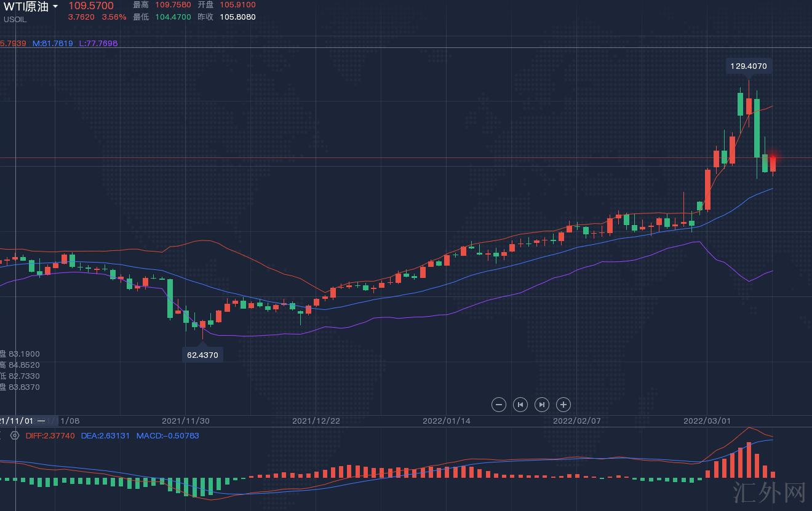Click the 2022/02/07 date on time axis

[x=576, y=421]
